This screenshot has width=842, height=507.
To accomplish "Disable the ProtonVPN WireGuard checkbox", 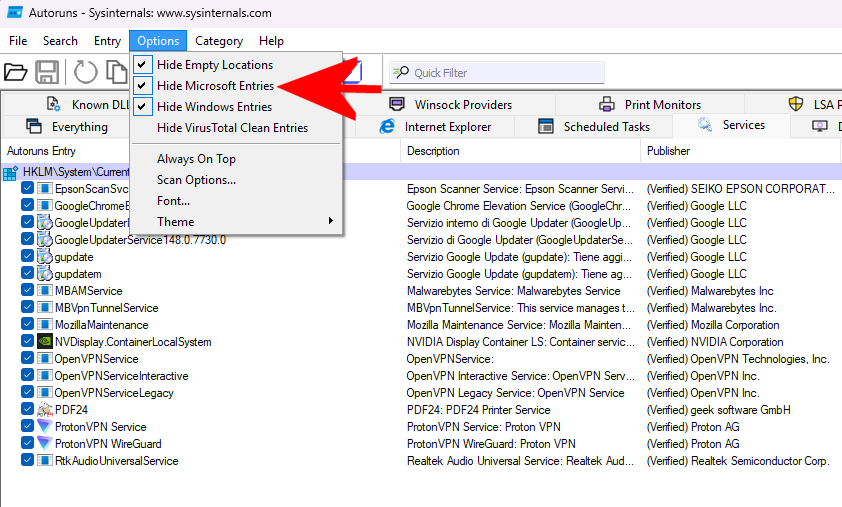I will coord(27,443).
